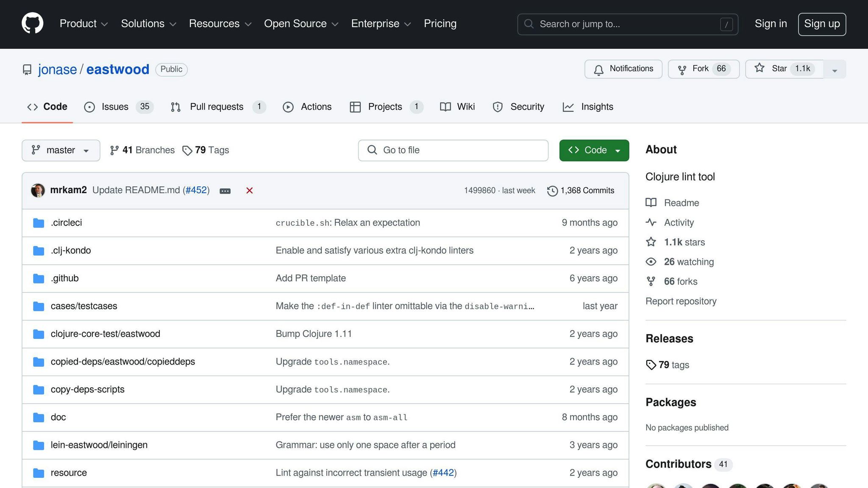Image resolution: width=868 pixels, height=488 pixels.
Task: Expand commit message ellipsis button
Action: click(x=225, y=191)
